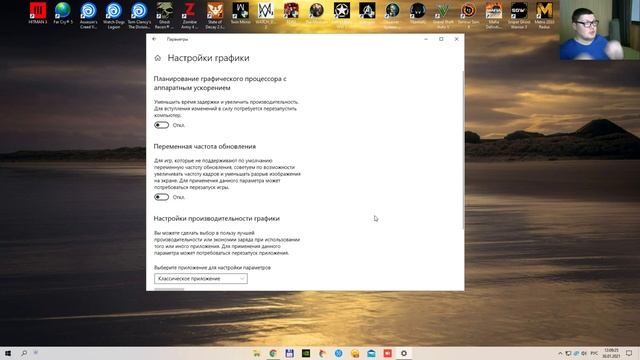Select the Serious Sam 4 desktop shortcut
The width and height of the screenshot is (640, 360).
[468, 16]
